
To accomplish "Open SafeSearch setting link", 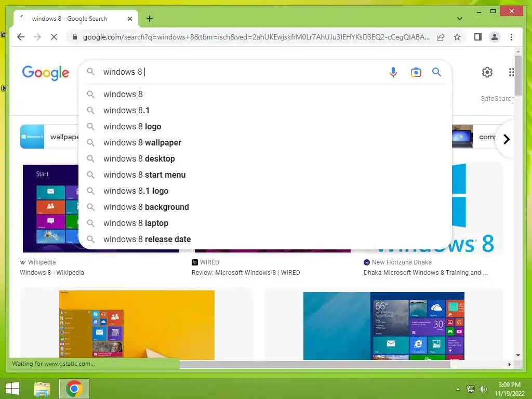I will (x=497, y=98).
